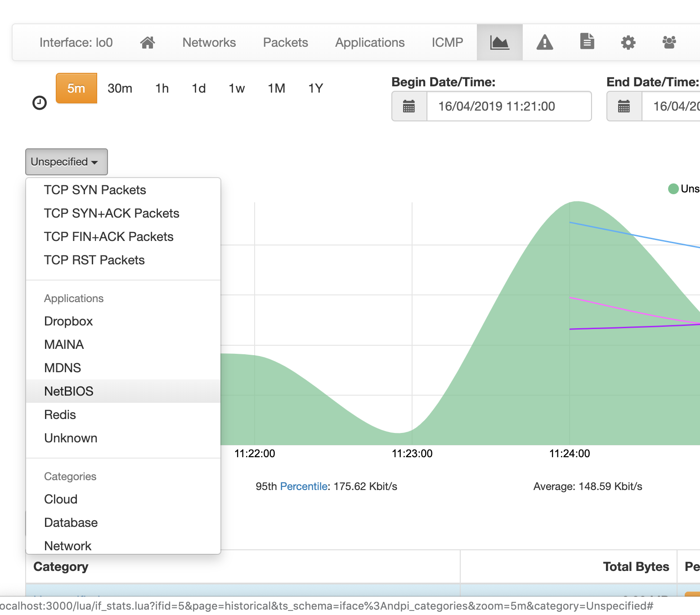Select NetBIOS from the applications list
This screenshot has width=700, height=615.
pos(68,391)
